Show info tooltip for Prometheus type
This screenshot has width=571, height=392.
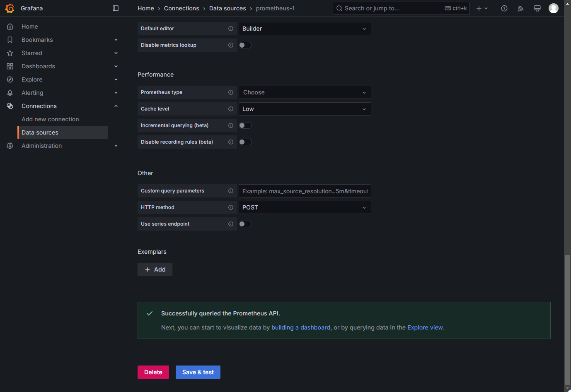pyautogui.click(x=231, y=92)
